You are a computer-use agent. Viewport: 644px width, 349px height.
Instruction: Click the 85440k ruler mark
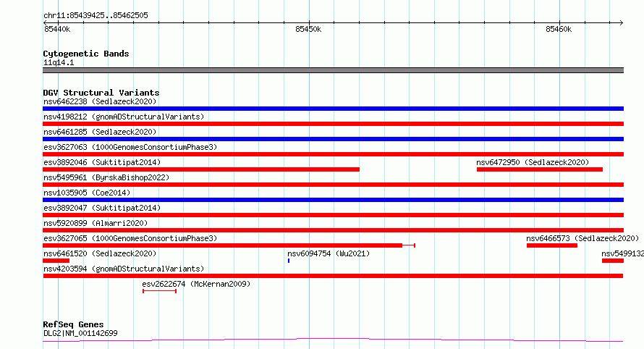(x=57, y=29)
